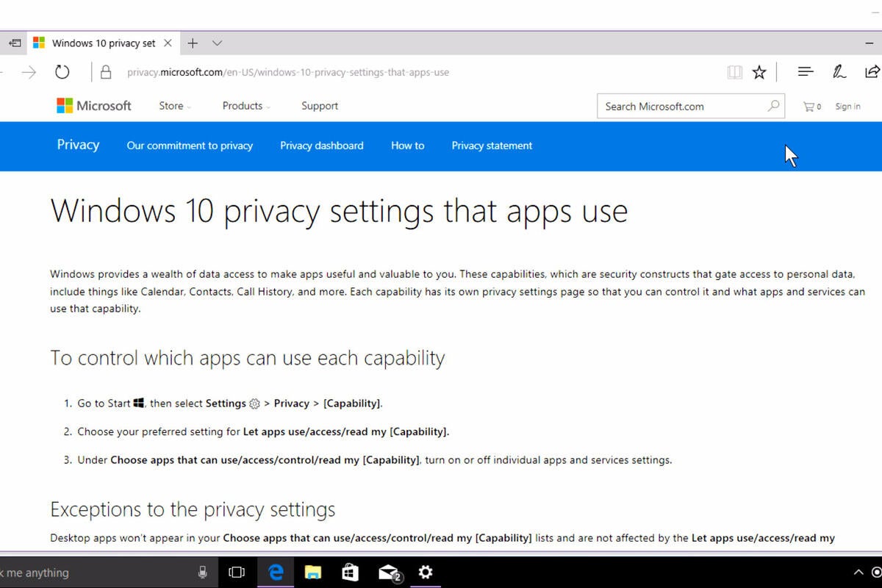Open Reading view book icon
Viewport: 882px width, 588px height.
(x=734, y=72)
